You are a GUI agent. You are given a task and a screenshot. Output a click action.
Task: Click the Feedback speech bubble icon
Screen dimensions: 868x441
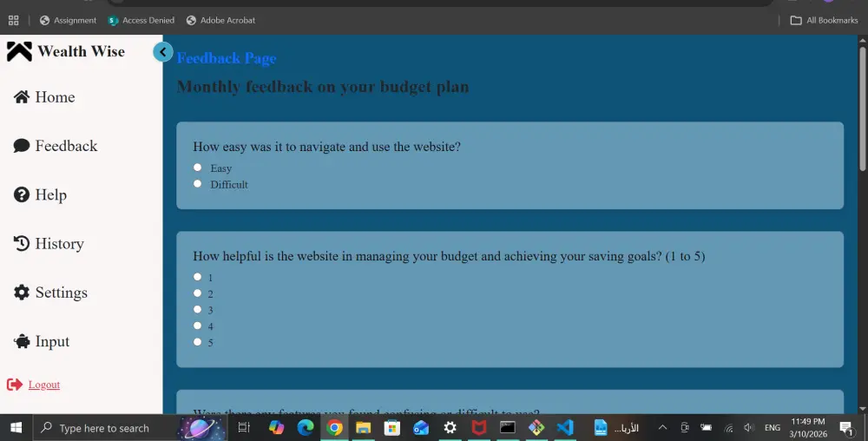22,146
